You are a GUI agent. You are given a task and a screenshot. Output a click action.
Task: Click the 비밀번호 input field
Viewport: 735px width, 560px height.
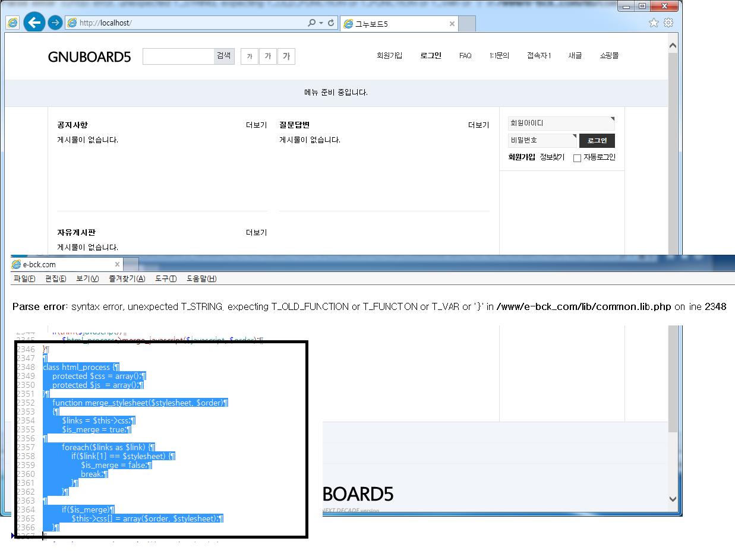point(542,140)
